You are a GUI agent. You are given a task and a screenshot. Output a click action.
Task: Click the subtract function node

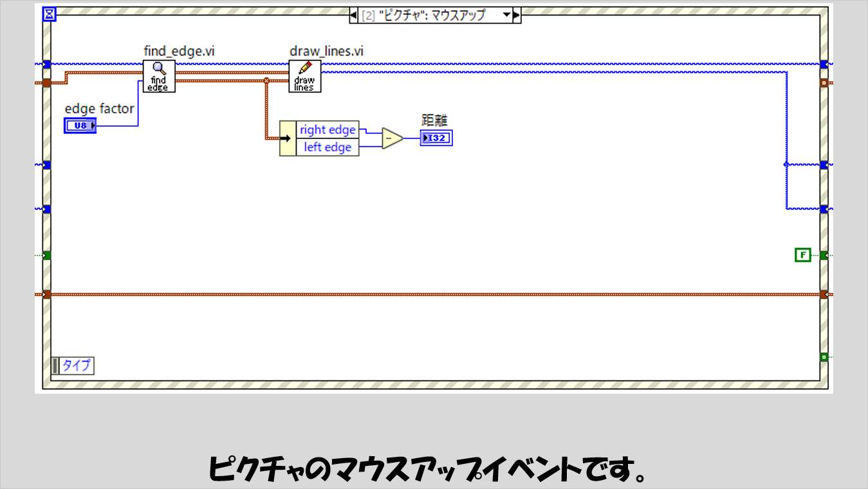pyautogui.click(x=392, y=138)
